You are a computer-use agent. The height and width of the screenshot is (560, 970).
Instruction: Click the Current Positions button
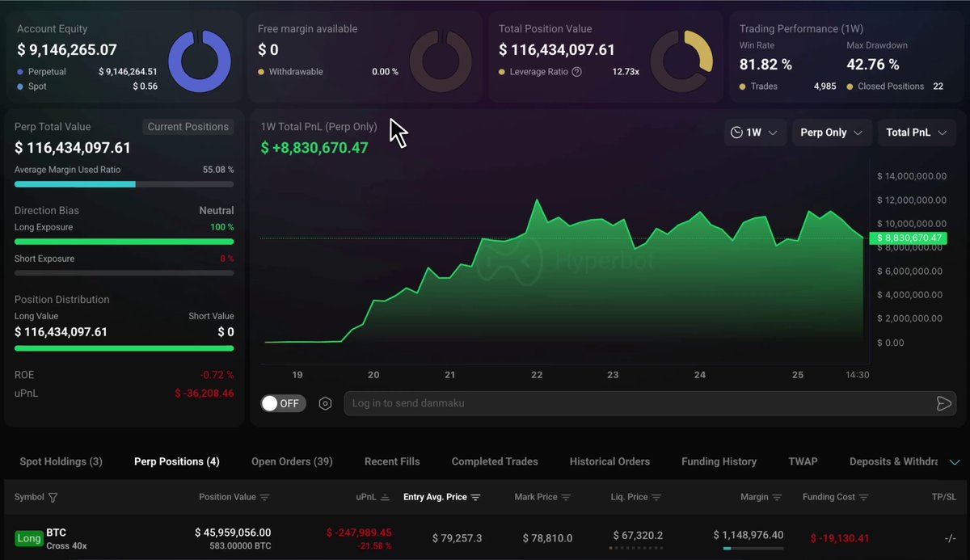[188, 127]
